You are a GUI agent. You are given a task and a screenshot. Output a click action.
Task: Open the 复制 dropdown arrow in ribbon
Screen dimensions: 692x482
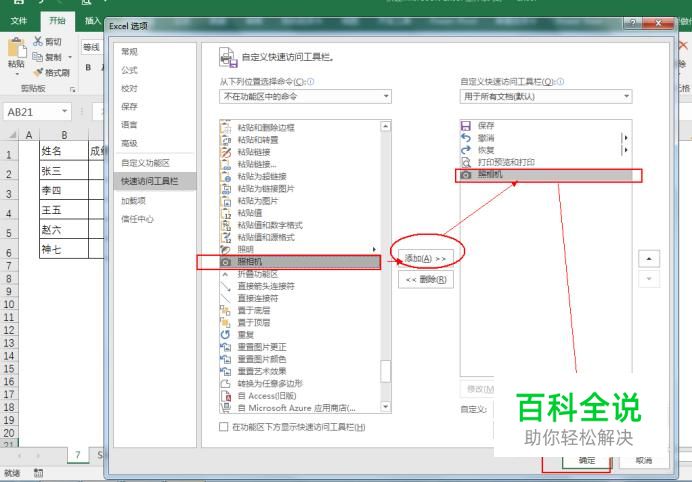70,57
